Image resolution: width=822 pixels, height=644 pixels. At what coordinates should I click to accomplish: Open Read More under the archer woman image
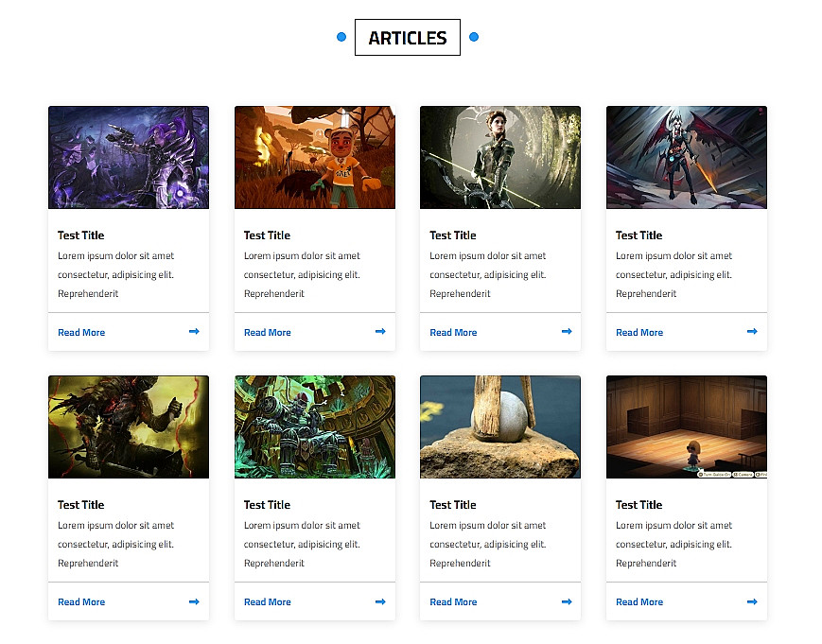(x=453, y=332)
